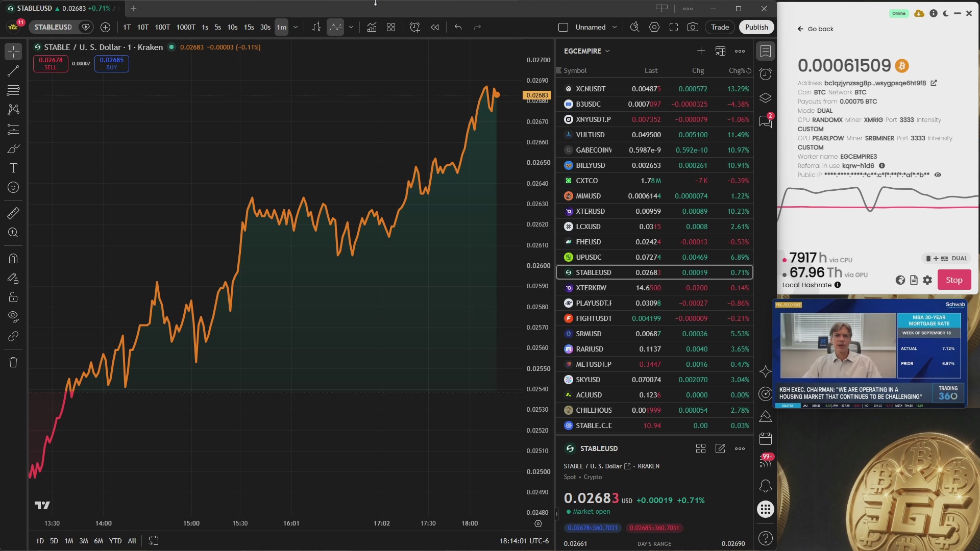Open the Unnamed layout dropdown
Image resolution: width=980 pixels, height=551 pixels.
pos(615,27)
